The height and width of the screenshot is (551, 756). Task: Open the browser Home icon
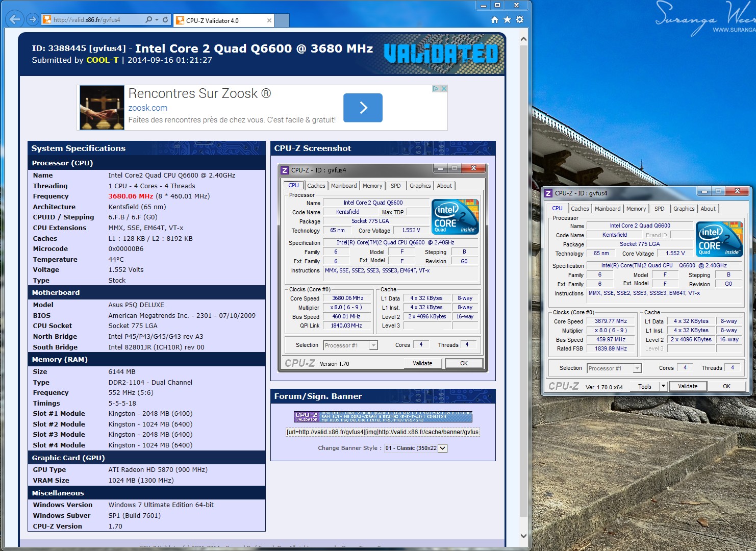(494, 19)
